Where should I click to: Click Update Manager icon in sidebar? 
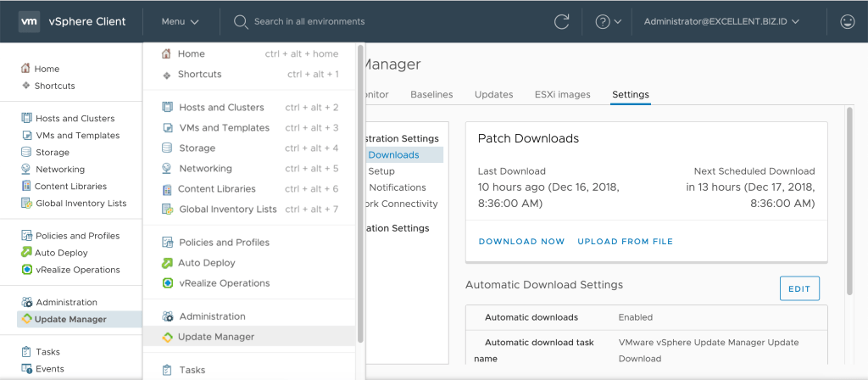(26, 319)
